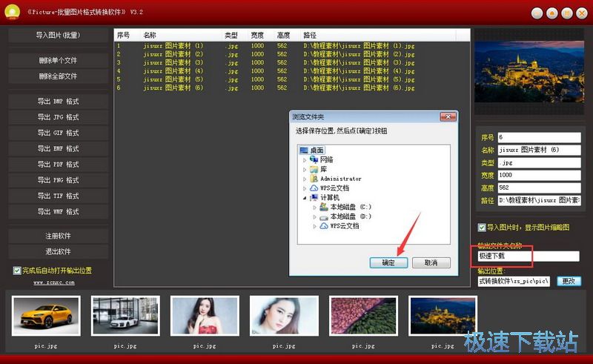Screen dimensions: 593x364
Task: Select the 库 library folder icon
Action: (x=314, y=169)
